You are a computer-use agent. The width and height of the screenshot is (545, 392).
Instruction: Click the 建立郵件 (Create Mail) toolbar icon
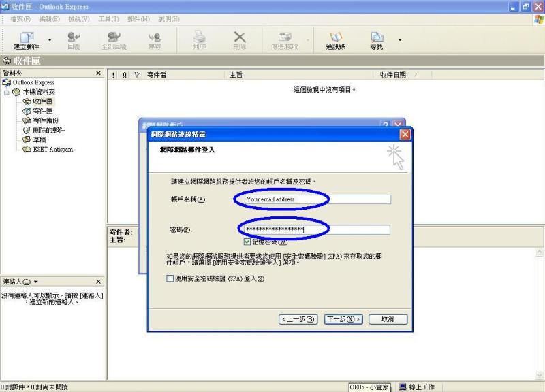pyautogui.click(x=26, y=40)
